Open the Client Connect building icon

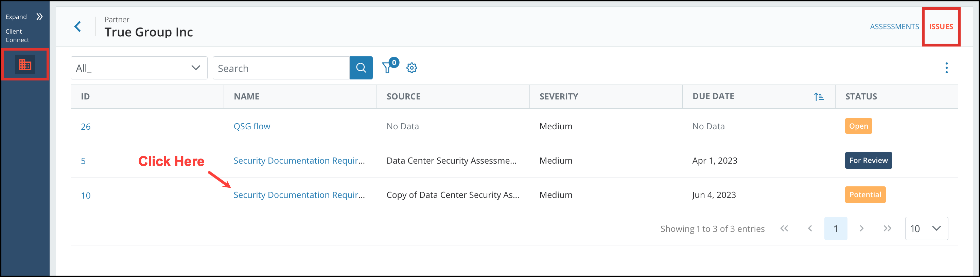[25, 64]
